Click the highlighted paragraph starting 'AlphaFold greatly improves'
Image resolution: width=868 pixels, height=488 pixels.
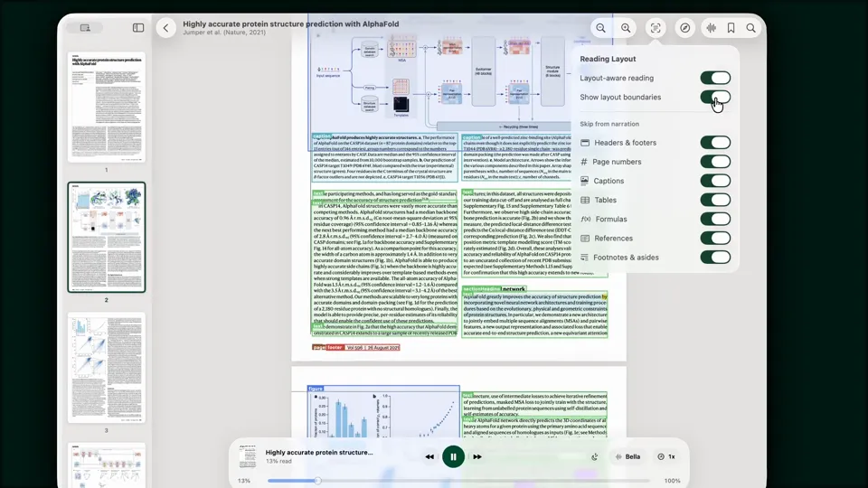[534, 314]
